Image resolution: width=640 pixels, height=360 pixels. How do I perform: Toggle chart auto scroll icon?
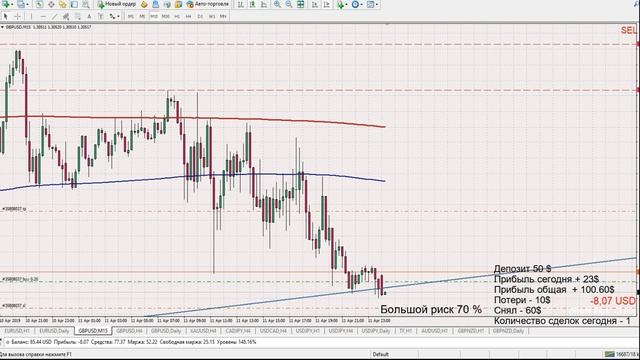click(315, 4)
